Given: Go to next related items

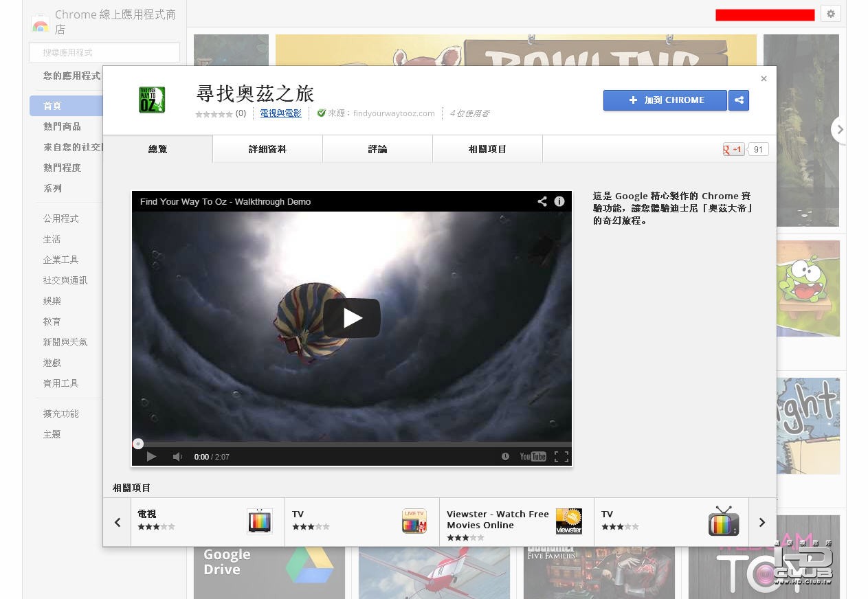Looking at the screenshot, I should click(x=762, y=522).
